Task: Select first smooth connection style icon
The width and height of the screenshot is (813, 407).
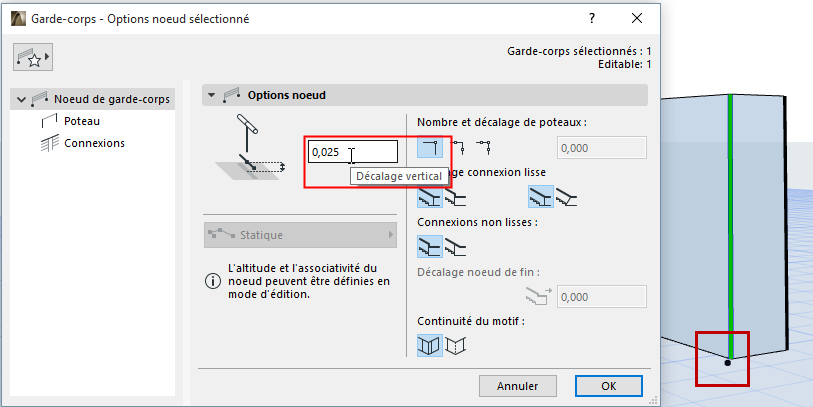Action: (x=430, y=197)
